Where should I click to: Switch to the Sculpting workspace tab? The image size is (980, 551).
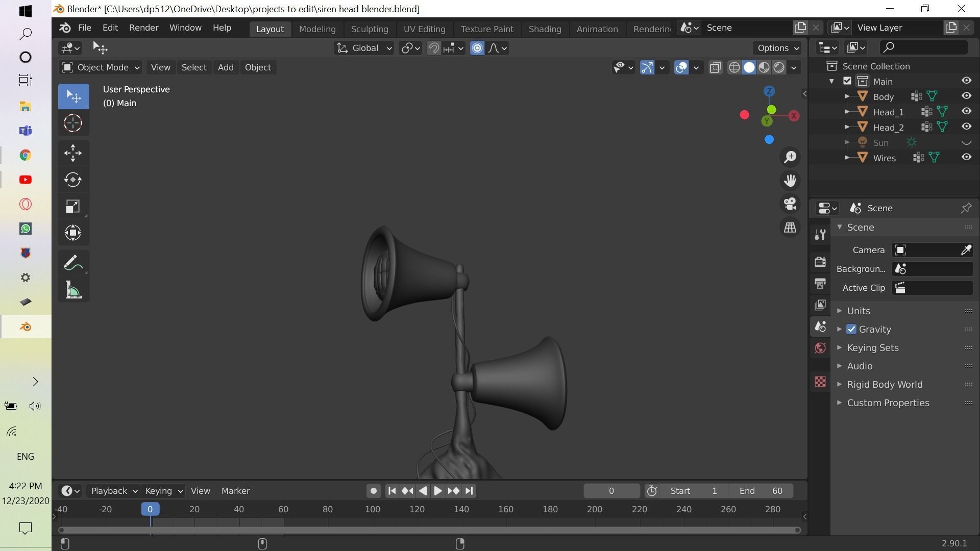pos(370,29)
